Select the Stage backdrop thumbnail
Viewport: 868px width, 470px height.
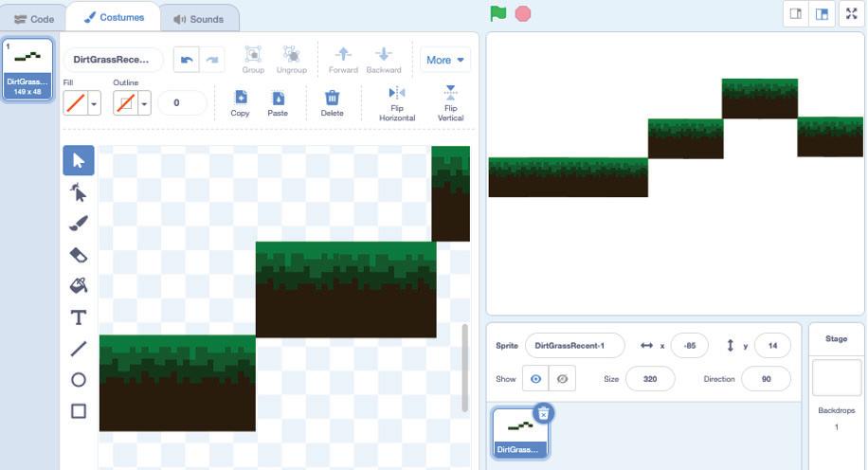(x=837, y=377)
